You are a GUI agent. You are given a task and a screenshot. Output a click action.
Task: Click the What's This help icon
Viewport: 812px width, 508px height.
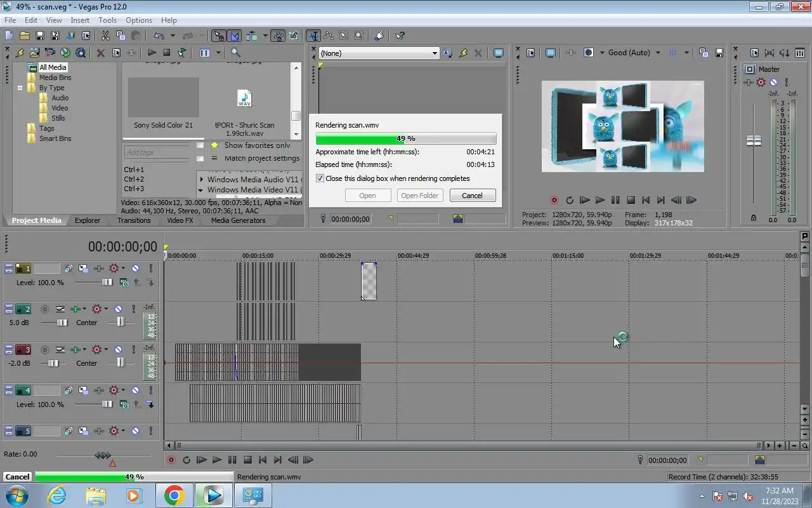400,36
